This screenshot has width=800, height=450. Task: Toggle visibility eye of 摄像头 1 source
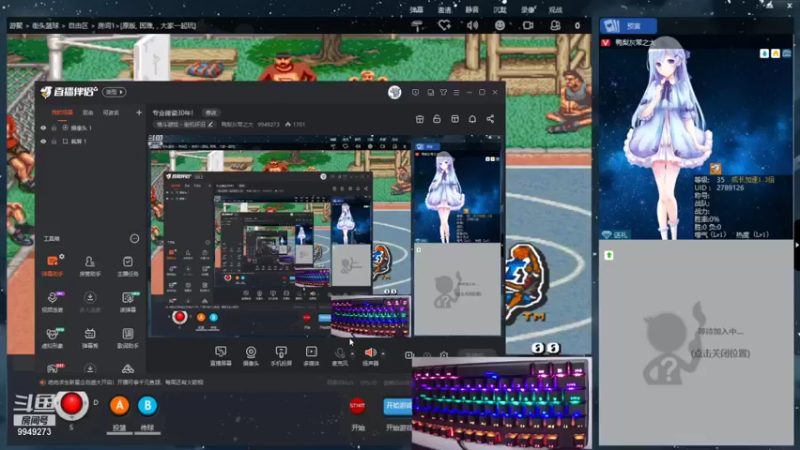[43, 128]
